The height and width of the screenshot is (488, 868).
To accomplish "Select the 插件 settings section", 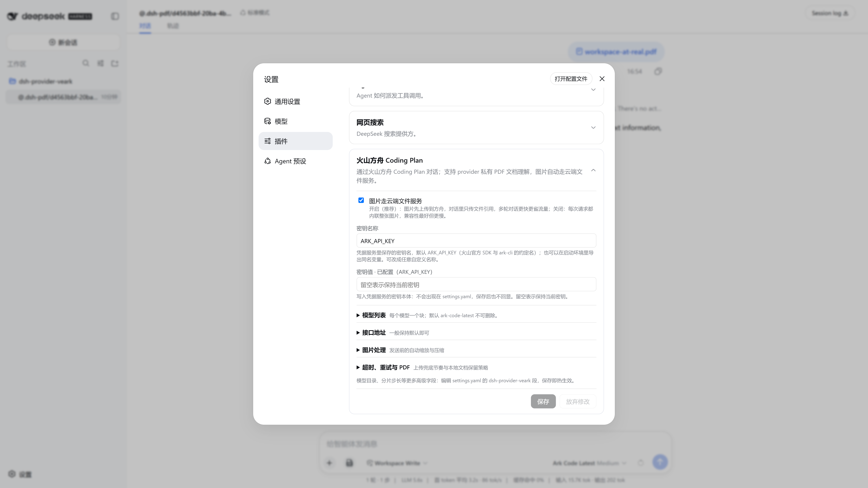I will (x=295, y=141).
